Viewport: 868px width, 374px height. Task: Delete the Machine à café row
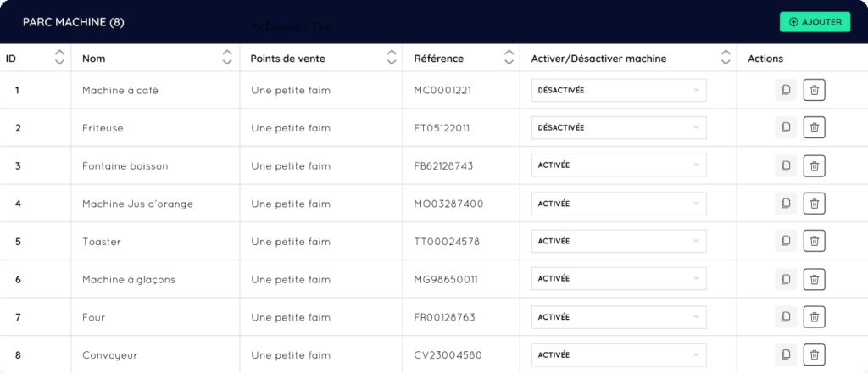pyautogui.click(x=814, y=90)
